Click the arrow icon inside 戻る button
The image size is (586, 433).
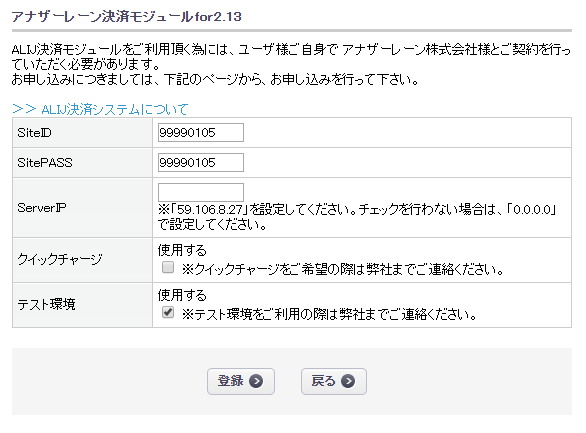[x=348, y=381]
